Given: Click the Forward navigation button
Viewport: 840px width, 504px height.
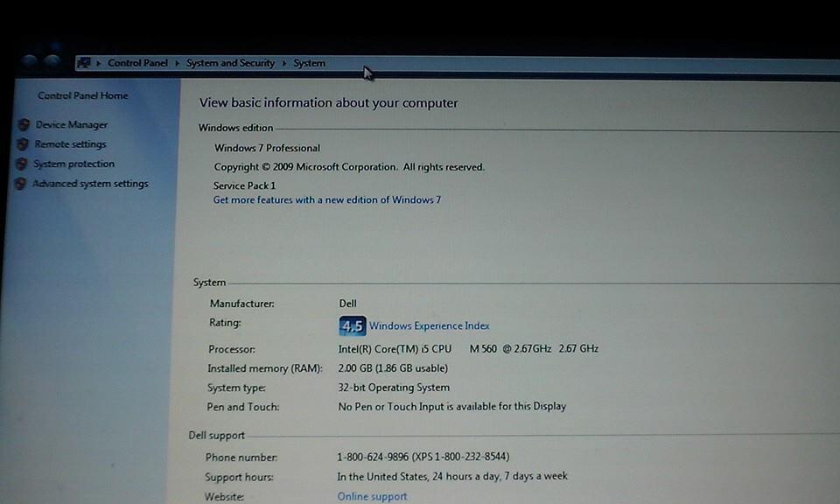Looking at the screenshot, I should [52, 61].
